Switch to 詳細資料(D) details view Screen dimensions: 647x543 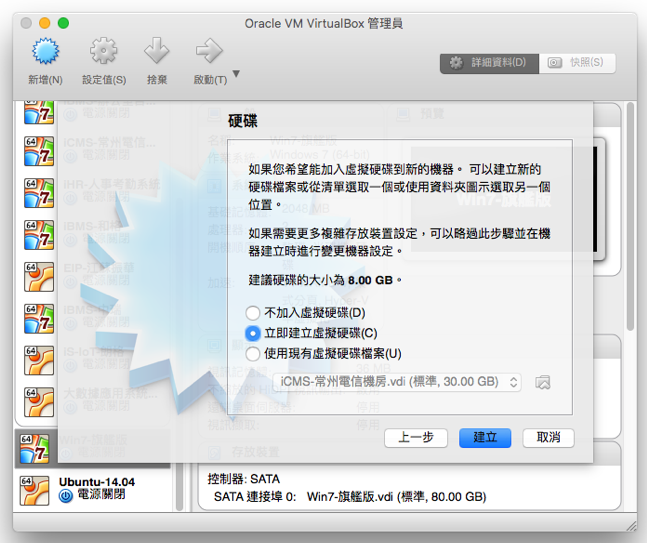tap(489, 63)
